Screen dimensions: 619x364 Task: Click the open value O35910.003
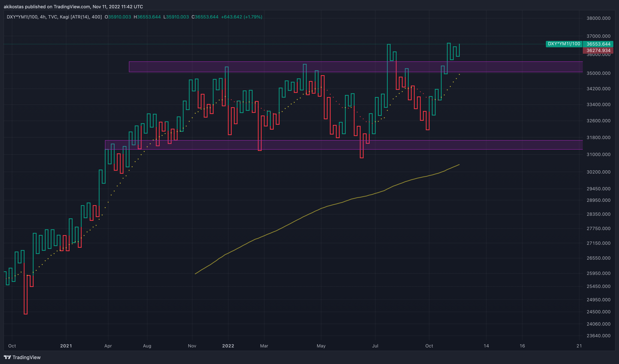(118, 17)
